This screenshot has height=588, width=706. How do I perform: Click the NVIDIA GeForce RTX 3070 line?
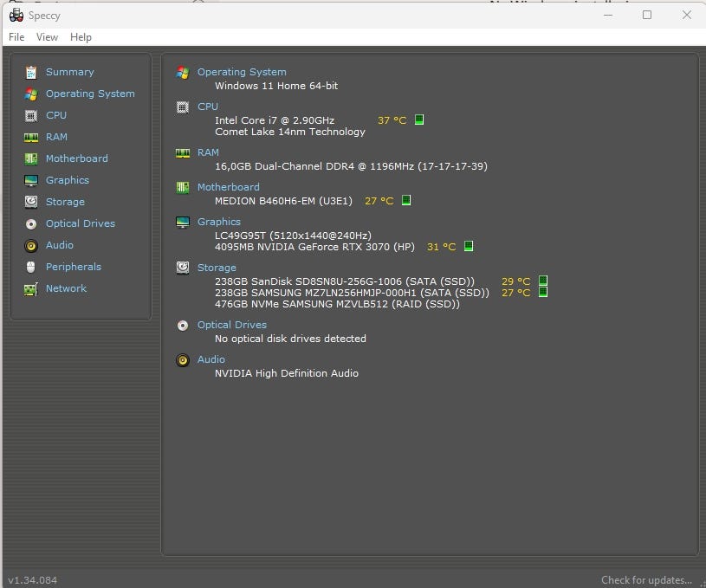coord(314,247)
